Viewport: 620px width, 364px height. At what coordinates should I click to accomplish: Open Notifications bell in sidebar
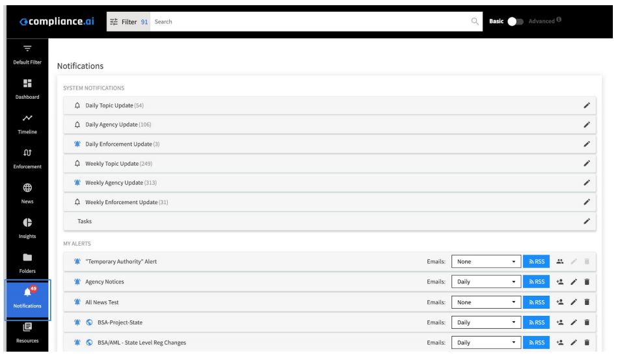click(27, 299)
